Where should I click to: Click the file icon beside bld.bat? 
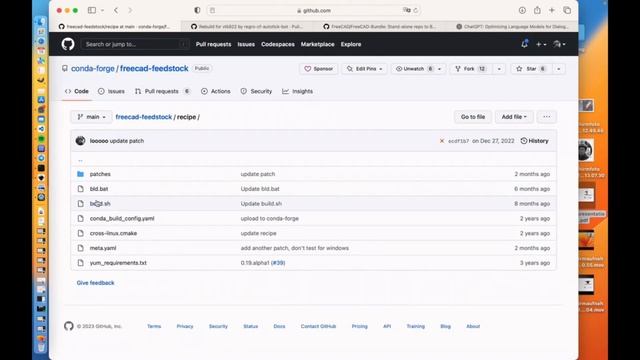(80, 189)
